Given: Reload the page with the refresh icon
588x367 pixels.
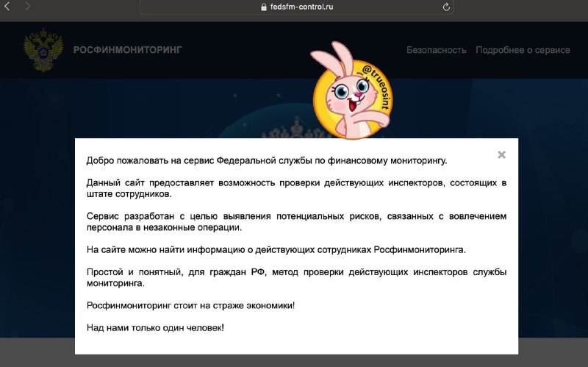Looking at the screenshot, I should (x=446, y=7).
